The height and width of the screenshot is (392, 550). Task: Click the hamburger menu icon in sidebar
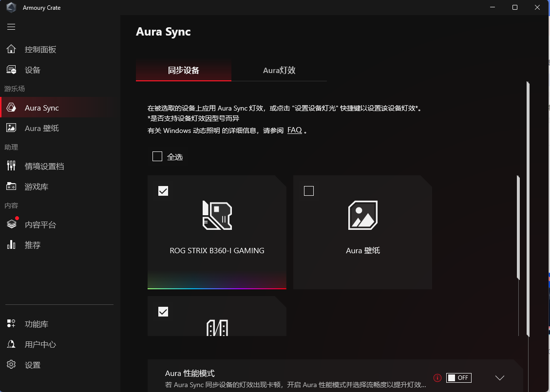11,27
